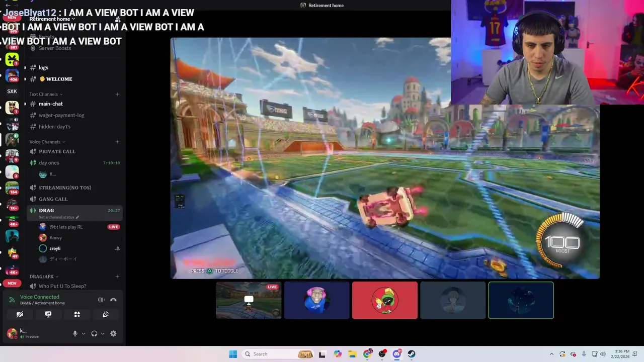Click Voice Connected status text

(40, 297)
